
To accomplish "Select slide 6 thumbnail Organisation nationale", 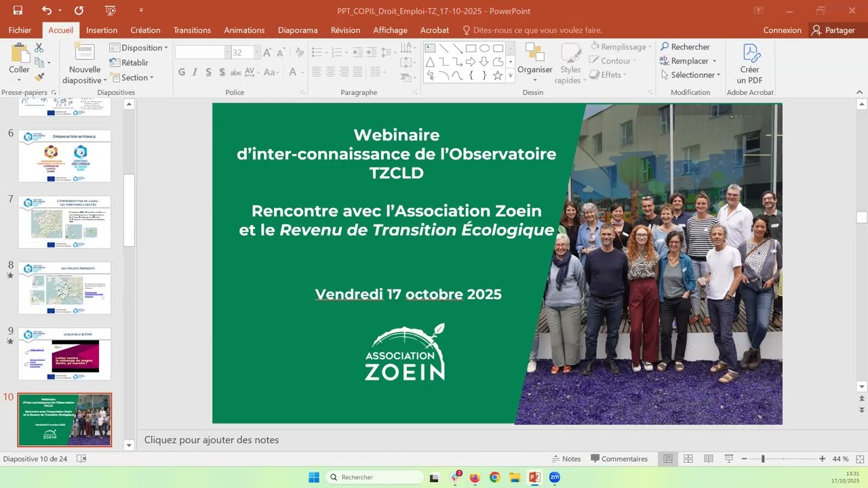I will pos(64,156).
